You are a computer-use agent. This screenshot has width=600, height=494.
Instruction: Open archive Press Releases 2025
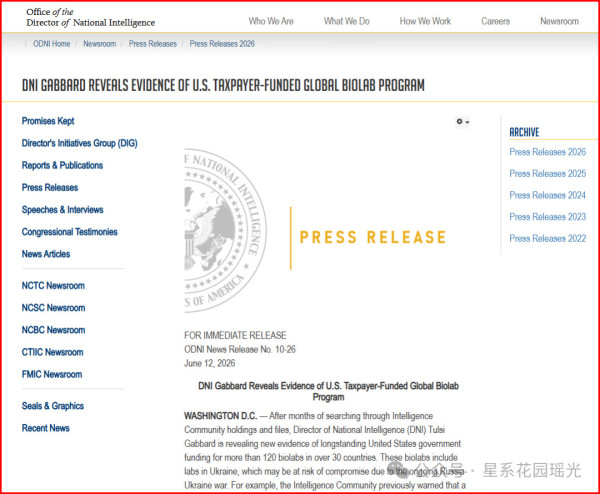click(x=548, y=173)
